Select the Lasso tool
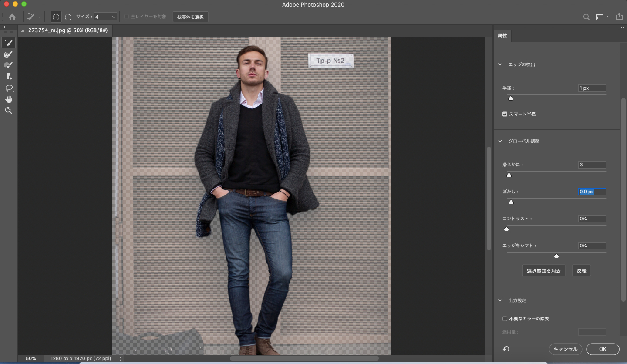 [x=8, y=88]
